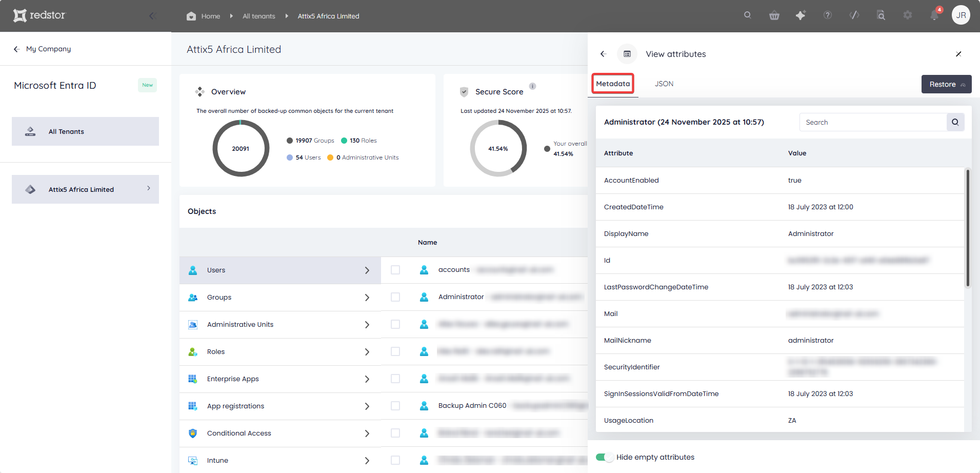Click the attributes list vertical scrollbar
Viewport: 980px width, 473px height.
point(968,228)
